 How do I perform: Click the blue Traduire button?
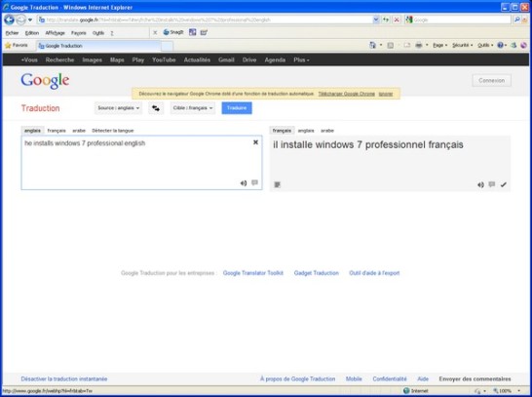[237, 108]
